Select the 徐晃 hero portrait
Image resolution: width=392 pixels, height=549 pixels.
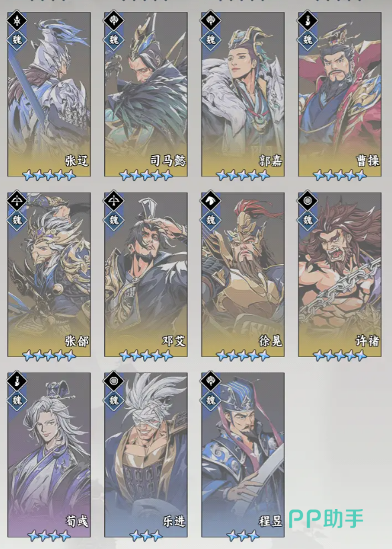coord(243,274)
